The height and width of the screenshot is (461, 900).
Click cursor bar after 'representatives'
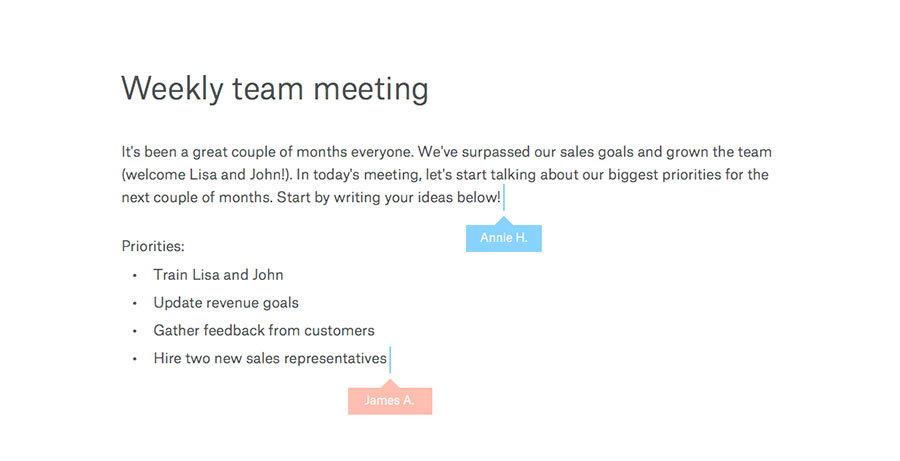[390, 360]
